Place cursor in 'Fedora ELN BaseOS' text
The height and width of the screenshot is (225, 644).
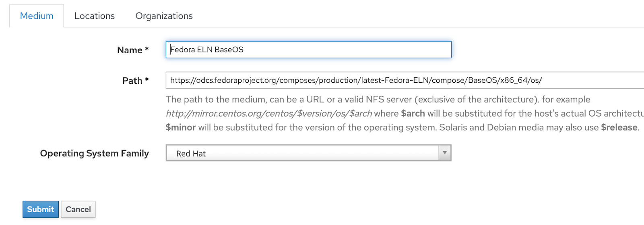click(x=207, y=50)
